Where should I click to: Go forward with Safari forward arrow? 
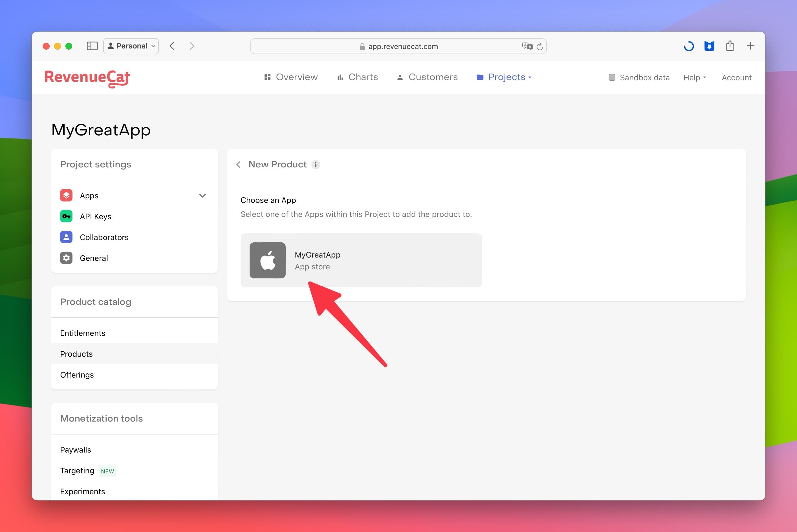pyautogui.click(x=192, y=46)
